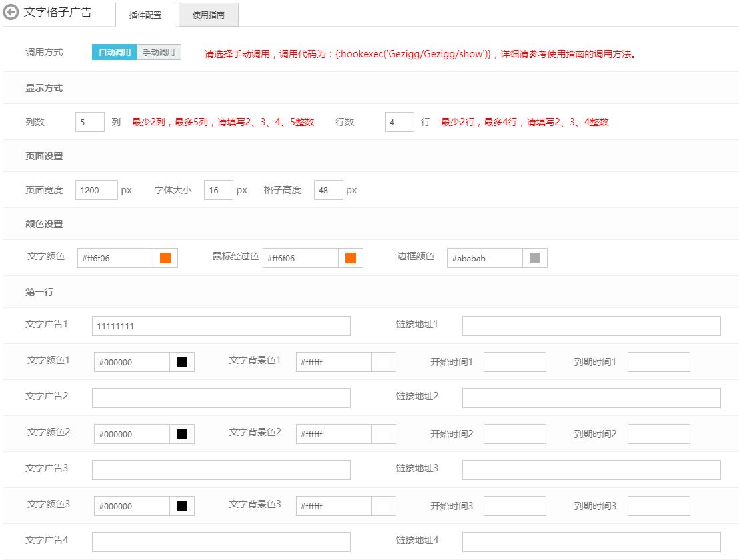The image size is (739, 560).
Task: Open the 插件配置 tab
Action: (145, 15)
